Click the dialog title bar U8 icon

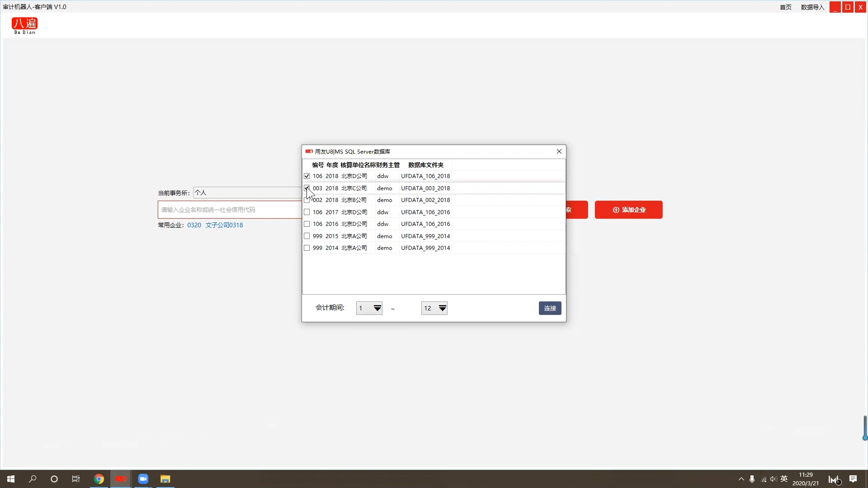coord(309,151)
